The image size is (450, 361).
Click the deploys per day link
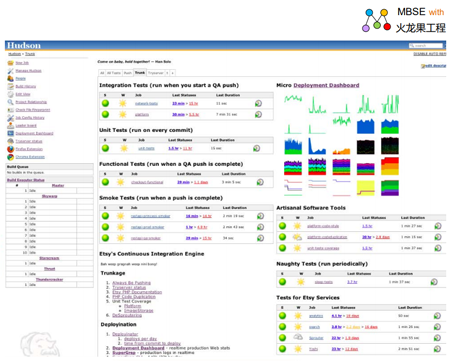coord(140,339)
